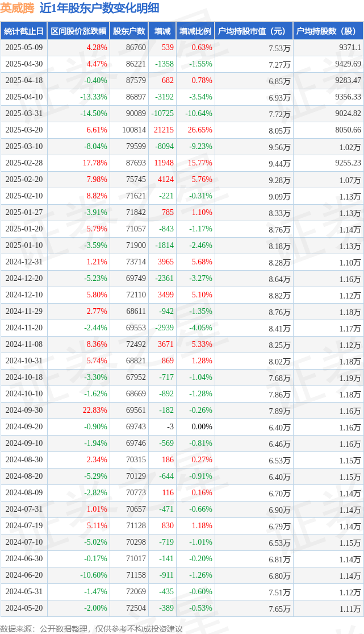
Task: Select the 统计截止日 column header
Action: pos(24,31)
